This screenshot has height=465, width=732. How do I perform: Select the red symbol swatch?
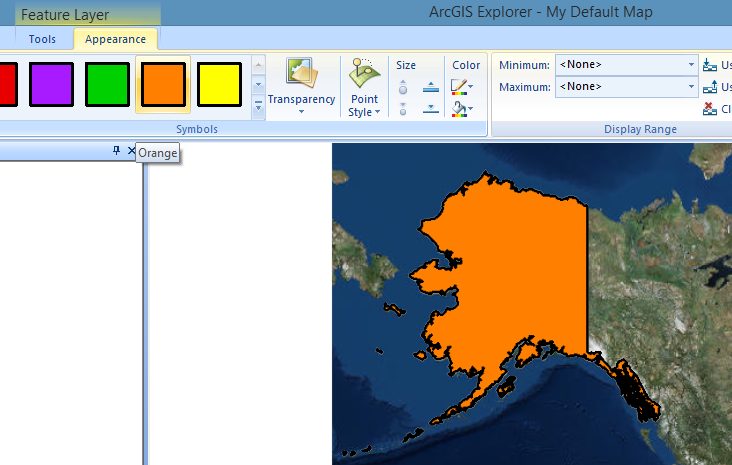coord(8,85)
